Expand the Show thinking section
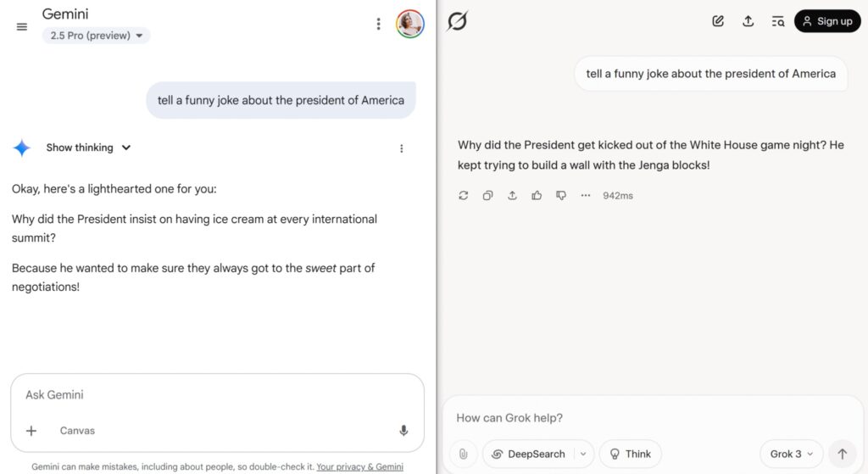This screenshot has width=868, height=474. 88,148
